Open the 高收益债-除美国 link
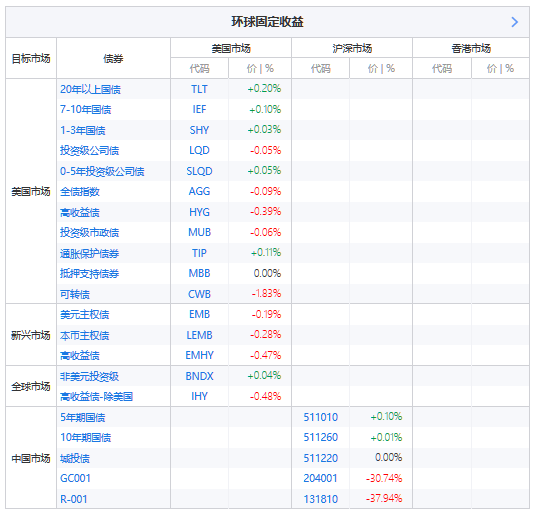The height and width of the screenshot is (514, 535). pos(97,396)
